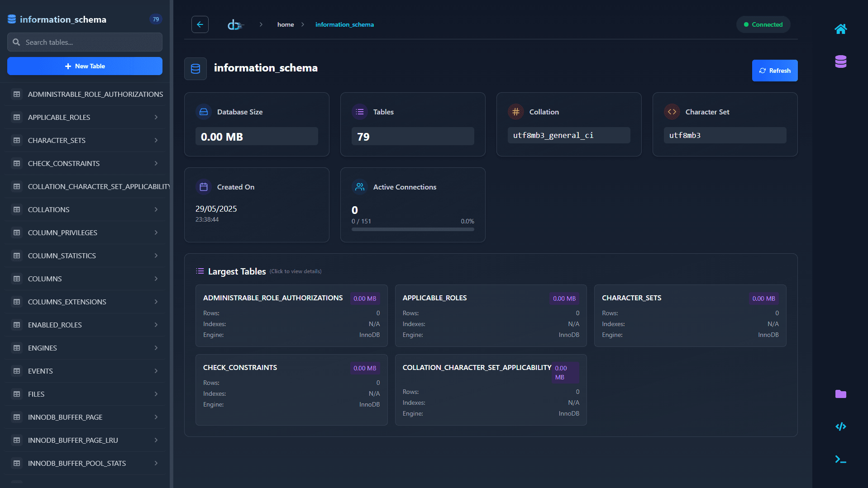Screen dimensions: 868x488
Task: Select ENGINES table in sidebar
Action: tap(86, 348)
